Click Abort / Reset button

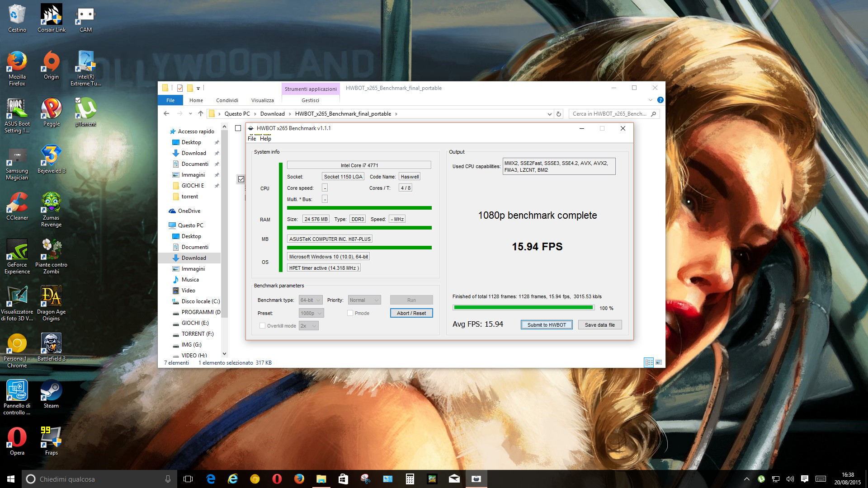411,313
